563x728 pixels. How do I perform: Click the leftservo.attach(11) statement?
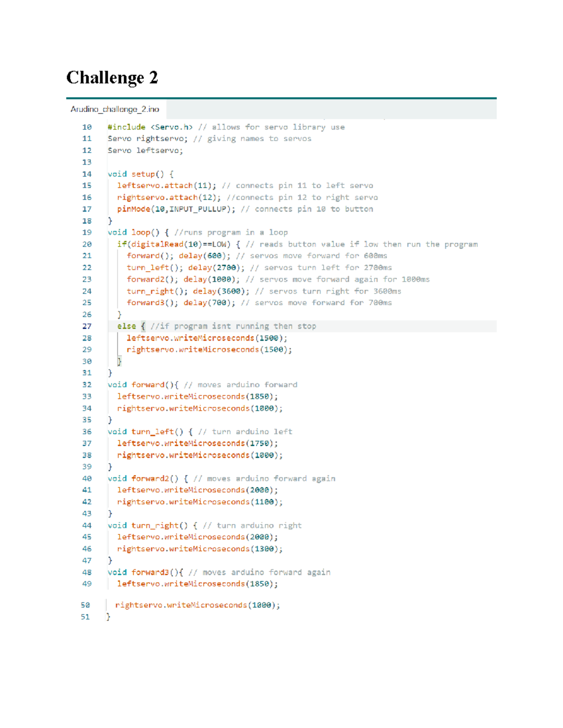166,186
